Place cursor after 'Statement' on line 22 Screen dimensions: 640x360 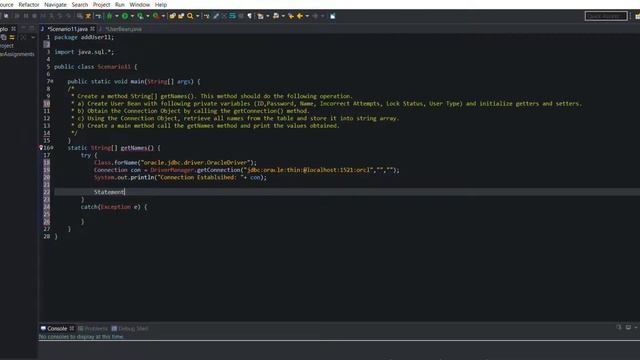124,192
